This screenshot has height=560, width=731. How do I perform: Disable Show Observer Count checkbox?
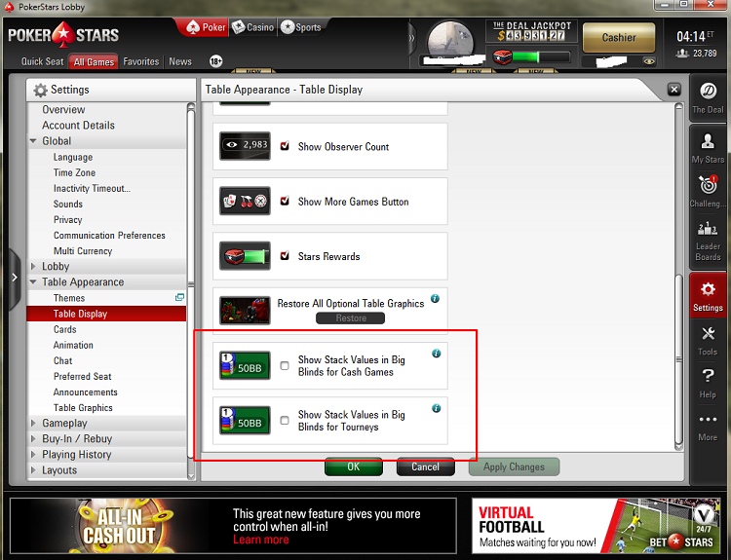[285, 146]
